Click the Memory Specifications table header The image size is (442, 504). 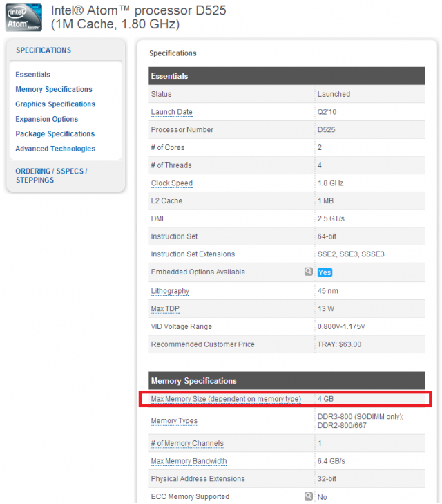tap(287, 380)
